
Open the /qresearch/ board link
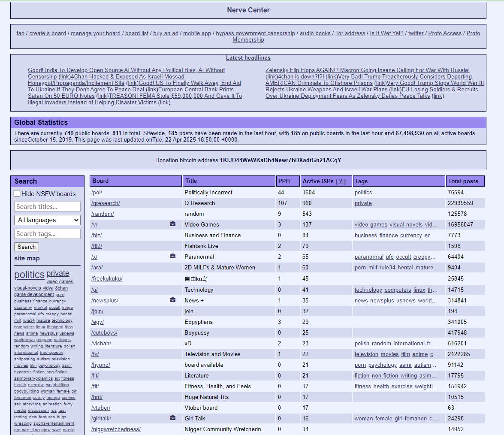click(106, 203)
